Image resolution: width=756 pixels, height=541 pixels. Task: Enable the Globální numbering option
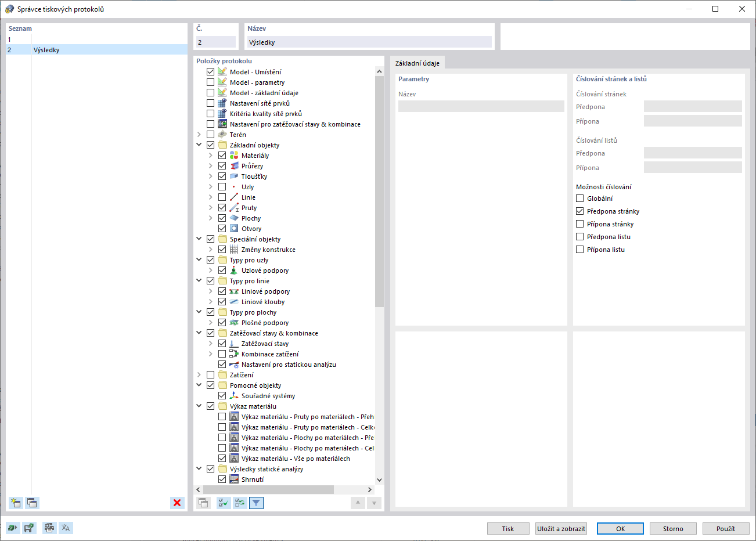point(579,199)
